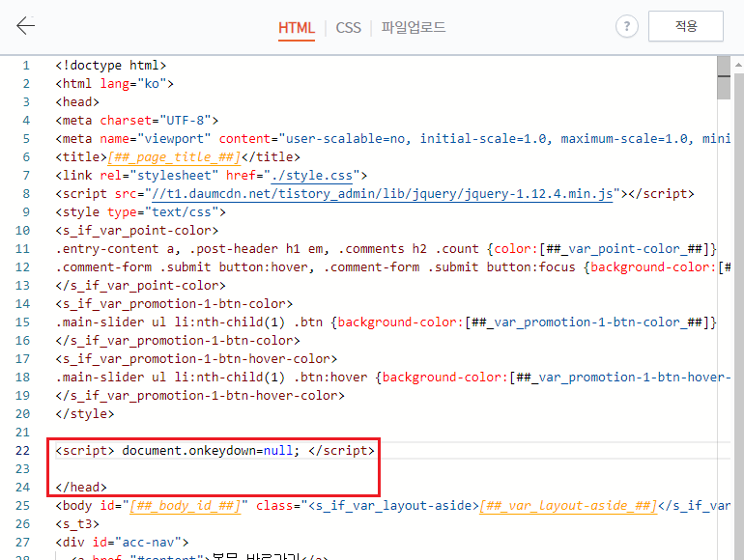Click line number 22 in gutter

22,451
